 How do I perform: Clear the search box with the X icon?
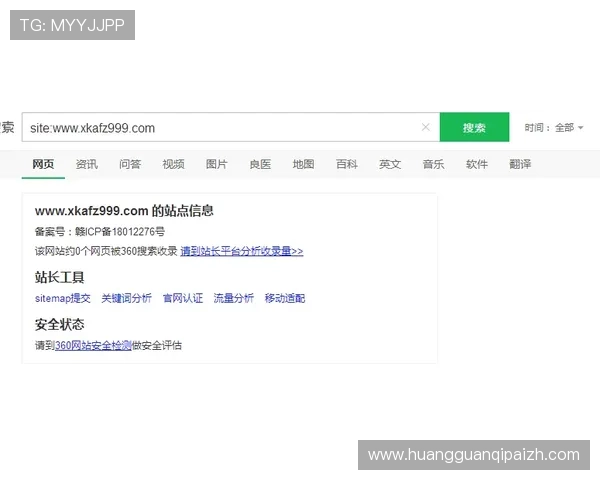426,127
